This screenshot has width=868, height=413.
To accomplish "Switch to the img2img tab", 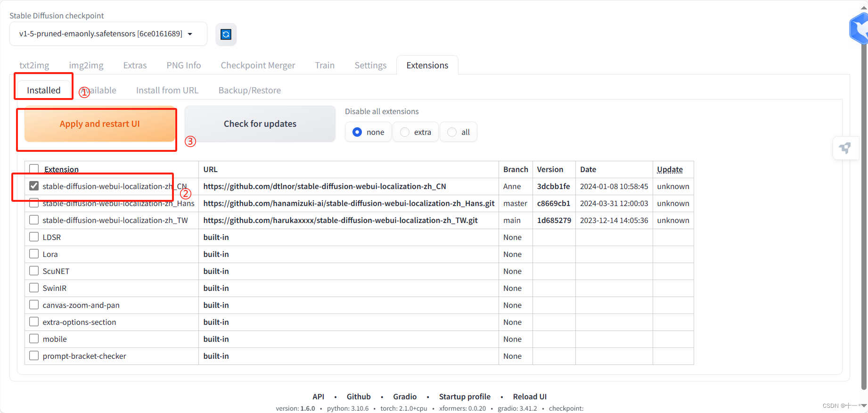I will pyautogui.click(x=86, y=66).
